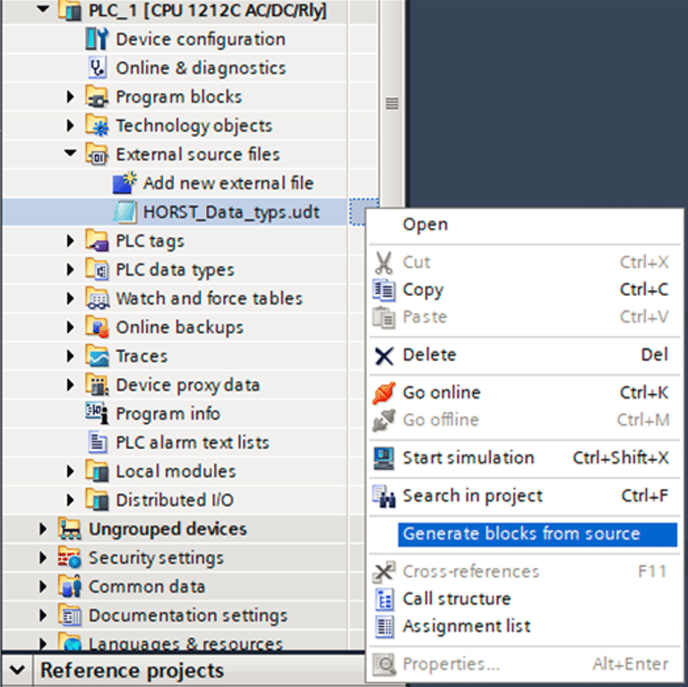Click the Start simulation icon
Screen dimensions: 688x687
(384, 458)
